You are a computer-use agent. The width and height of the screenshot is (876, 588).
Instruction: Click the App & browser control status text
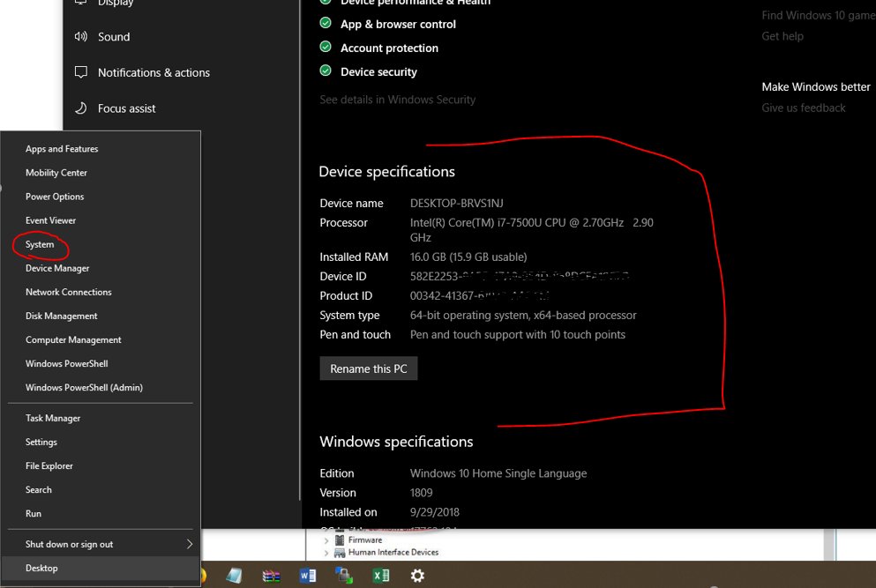click(398, 24)
